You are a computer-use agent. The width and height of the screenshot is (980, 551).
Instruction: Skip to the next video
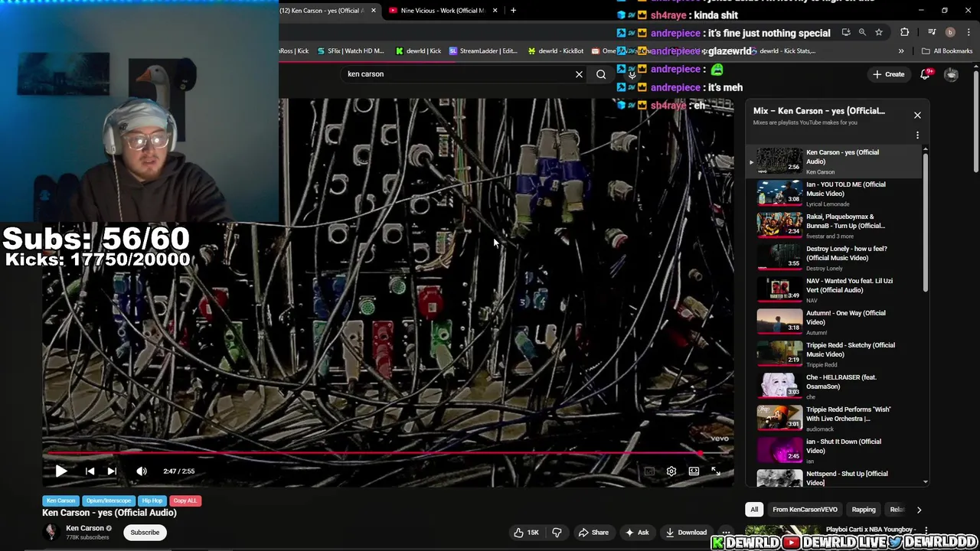point(112,471)
